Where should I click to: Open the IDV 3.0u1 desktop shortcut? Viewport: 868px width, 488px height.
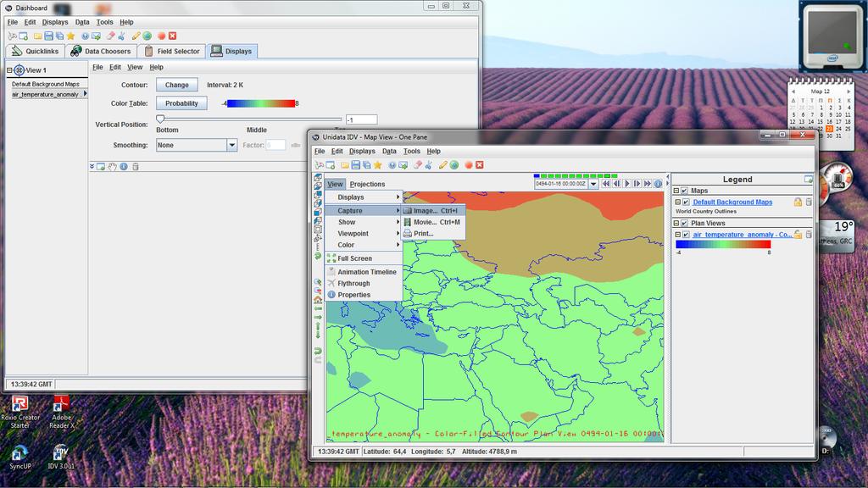pos(60,457)
